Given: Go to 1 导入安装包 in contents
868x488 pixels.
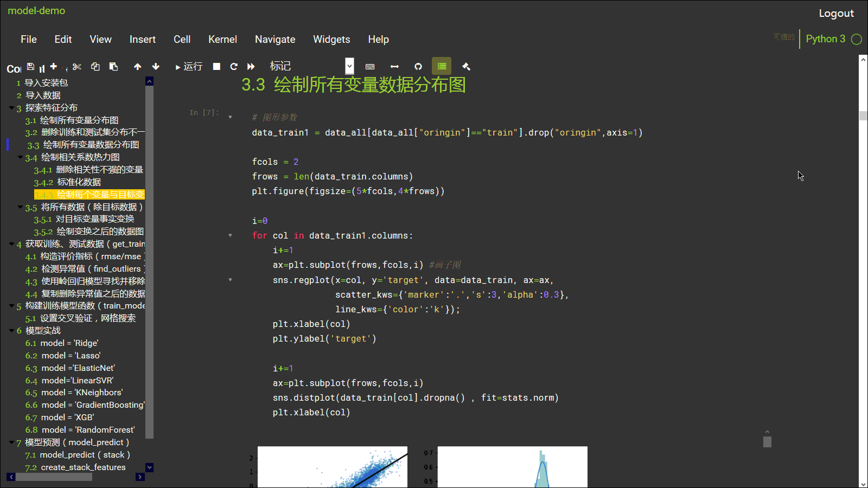Looking at the screenshot, I should pos(42,83).
